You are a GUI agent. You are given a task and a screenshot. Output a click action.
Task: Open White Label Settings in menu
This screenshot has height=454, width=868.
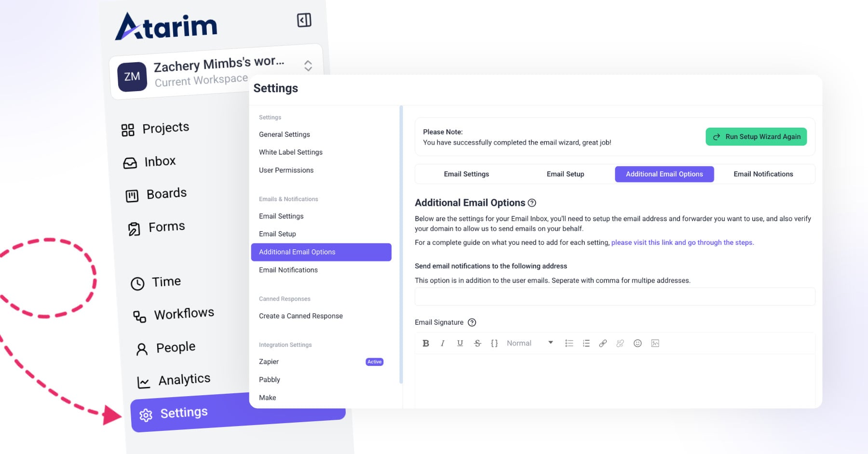pyautogui.click(x=291, y=152)
